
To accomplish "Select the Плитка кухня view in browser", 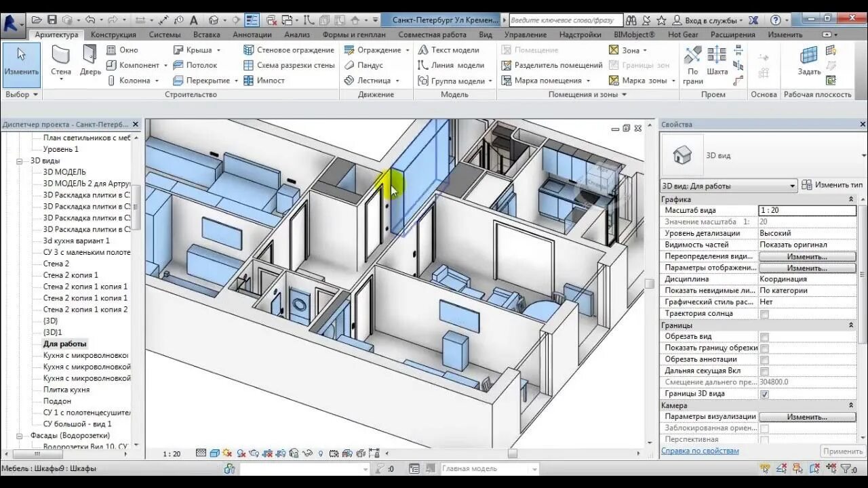I will pyautogui.click(x=66, y=390).
